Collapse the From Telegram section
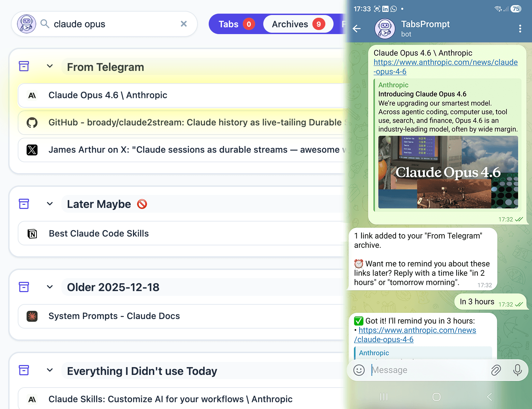This screenshot has height=409, width=532. 50,66
